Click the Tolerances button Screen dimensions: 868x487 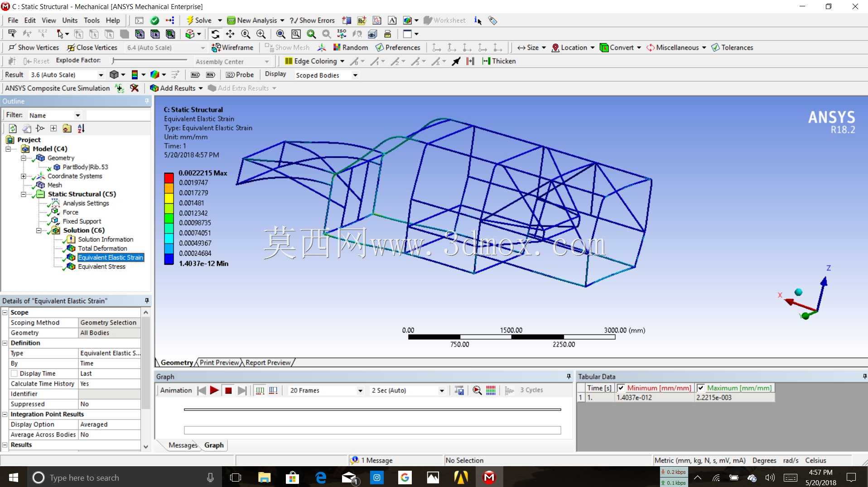[x=732, y=48]
